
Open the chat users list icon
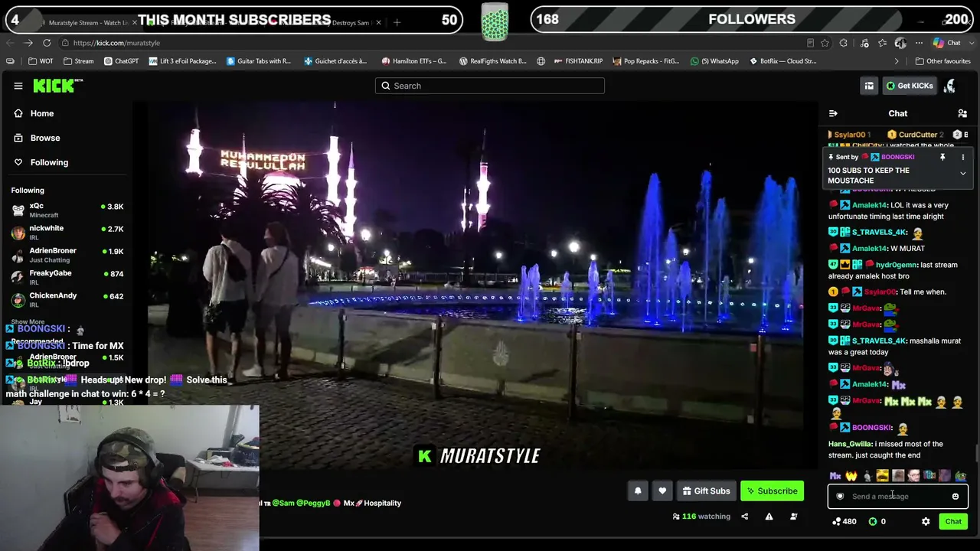tap(962, 113)
